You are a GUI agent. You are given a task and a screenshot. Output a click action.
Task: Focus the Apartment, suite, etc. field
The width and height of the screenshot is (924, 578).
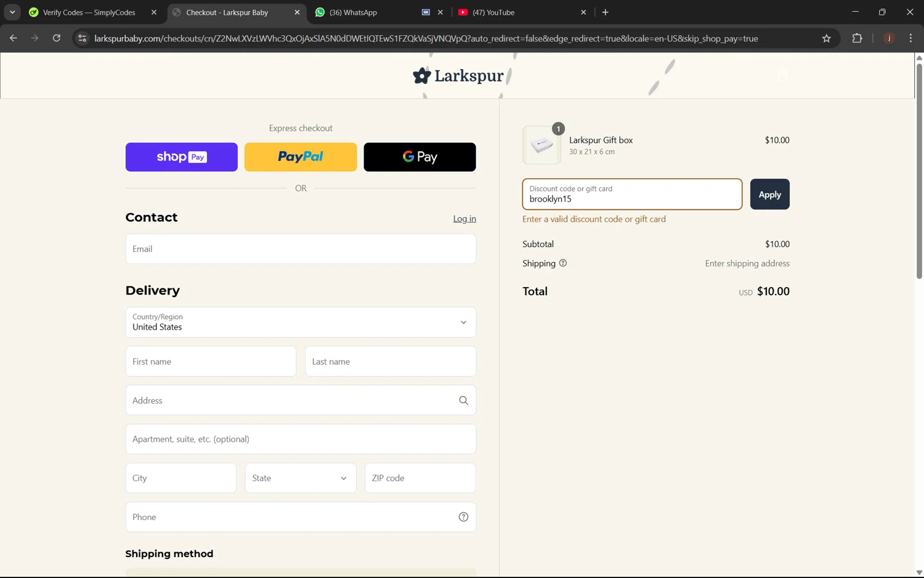301,439
